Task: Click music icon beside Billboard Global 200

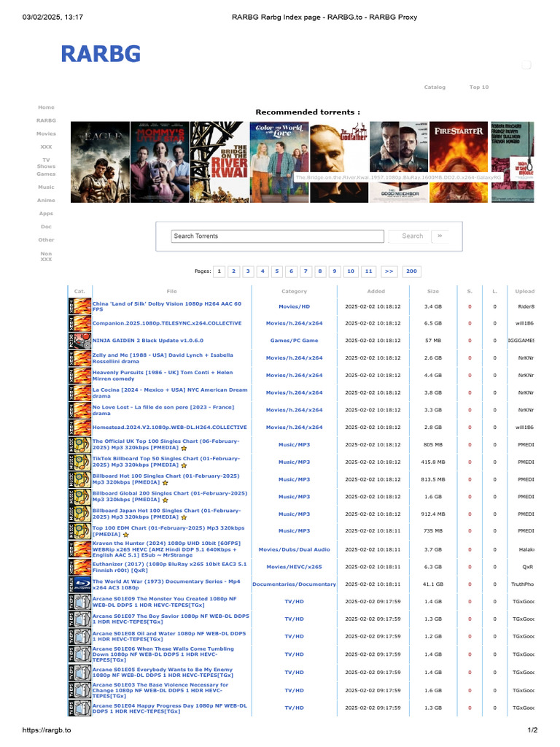Action: [x=79, y=497]
